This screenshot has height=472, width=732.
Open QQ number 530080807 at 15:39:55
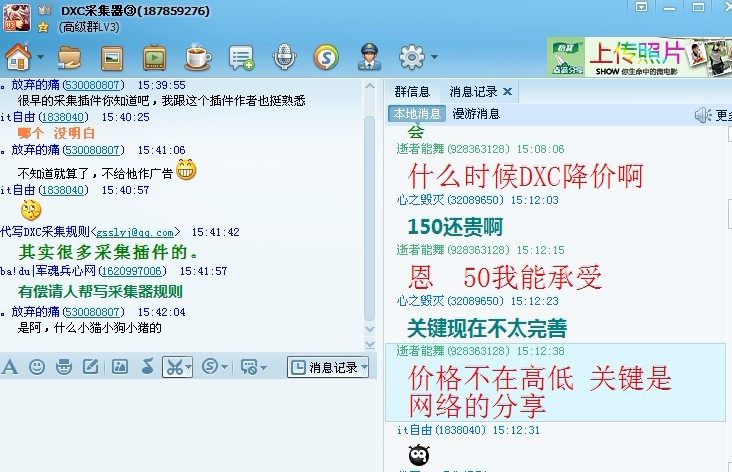click(x=93, y=85)
